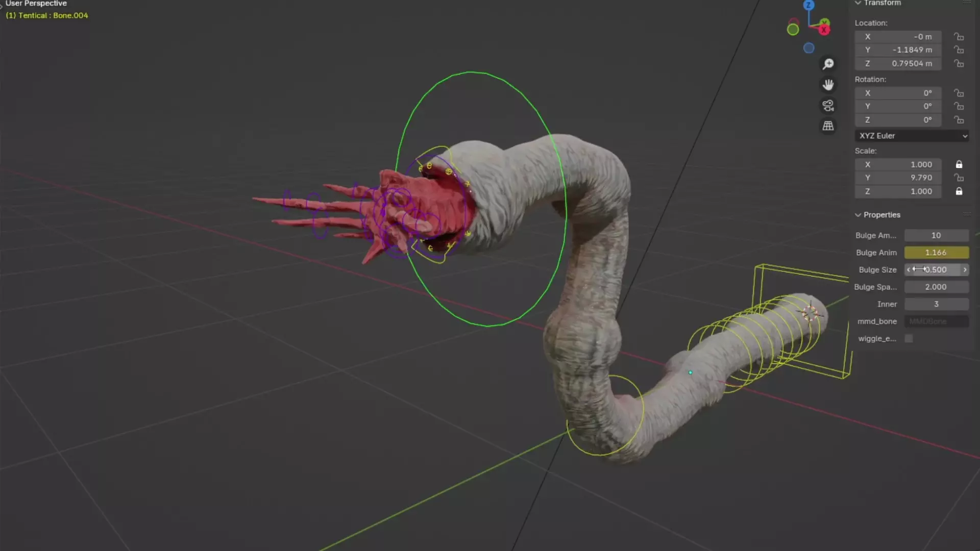Unlock the Scale X channel
This screenshot has height=551, width=980.
click(959, 164)
